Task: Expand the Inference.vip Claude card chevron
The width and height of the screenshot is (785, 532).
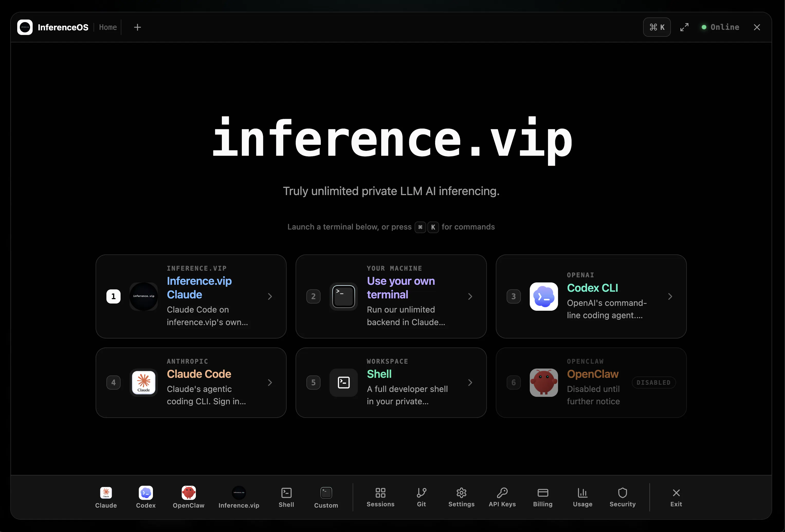Action: tap(270, 296)
